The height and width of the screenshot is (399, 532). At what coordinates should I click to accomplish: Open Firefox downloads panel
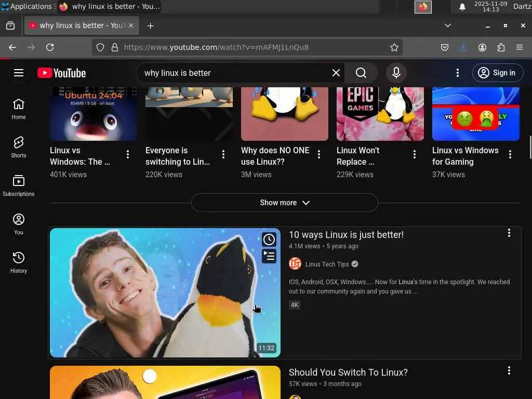pyautogui.click(x=463, y=47)
